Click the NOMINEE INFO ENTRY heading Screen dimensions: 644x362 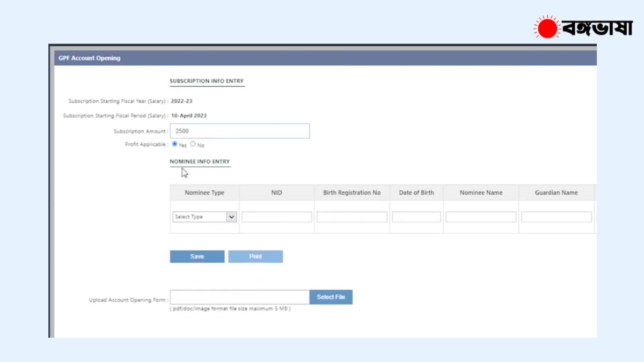200,161
